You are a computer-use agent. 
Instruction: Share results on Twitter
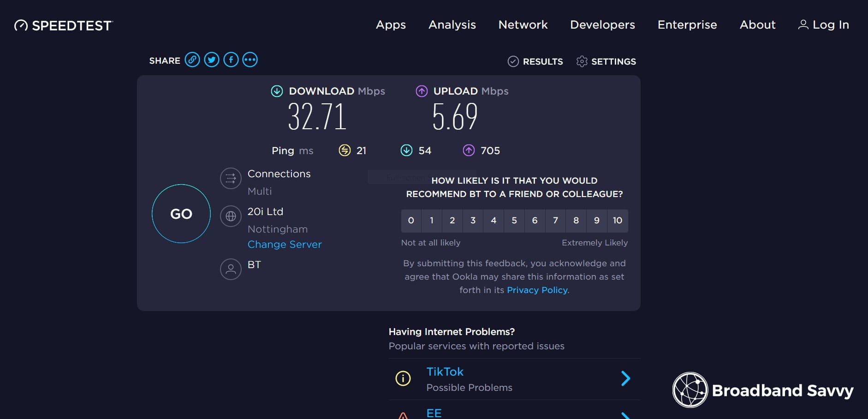(x=212, y=60)
